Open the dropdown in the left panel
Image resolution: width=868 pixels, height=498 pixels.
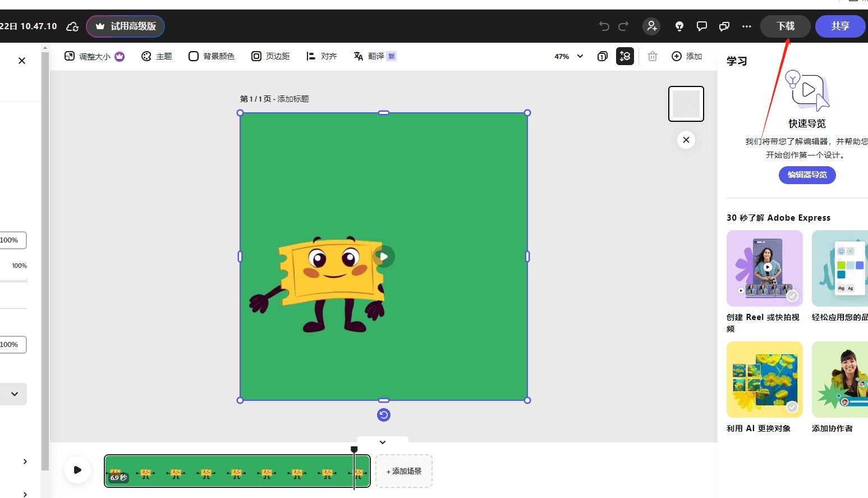[13, 394]
